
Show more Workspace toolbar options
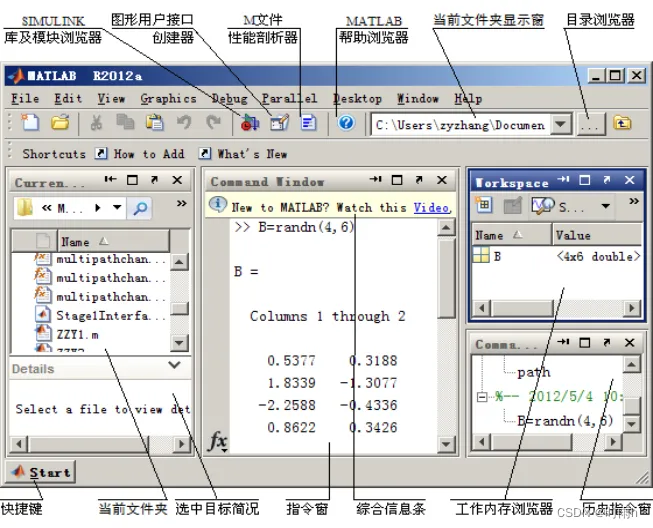(x=634, y=202)
